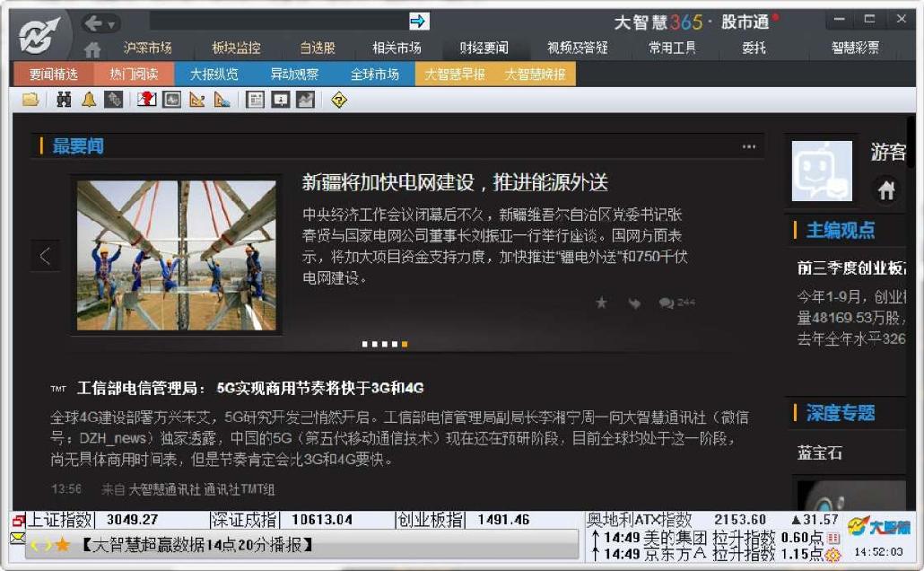Image resolution: width=924 pixels, height=571 pixels.
Task: Click the bell alert toolbar icon
Action: pyautogui.click(x=89, y=100)
